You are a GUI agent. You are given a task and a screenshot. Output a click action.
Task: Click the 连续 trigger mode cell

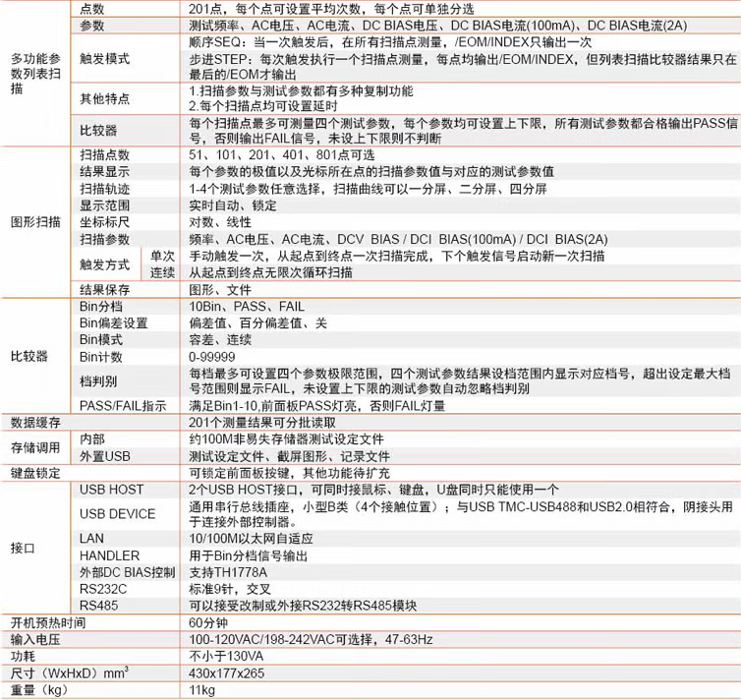tap(162, 271)
